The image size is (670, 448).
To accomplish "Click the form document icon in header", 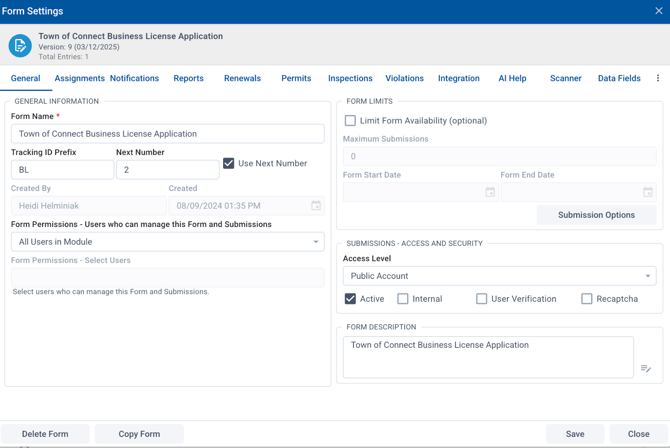I will 20,45.
